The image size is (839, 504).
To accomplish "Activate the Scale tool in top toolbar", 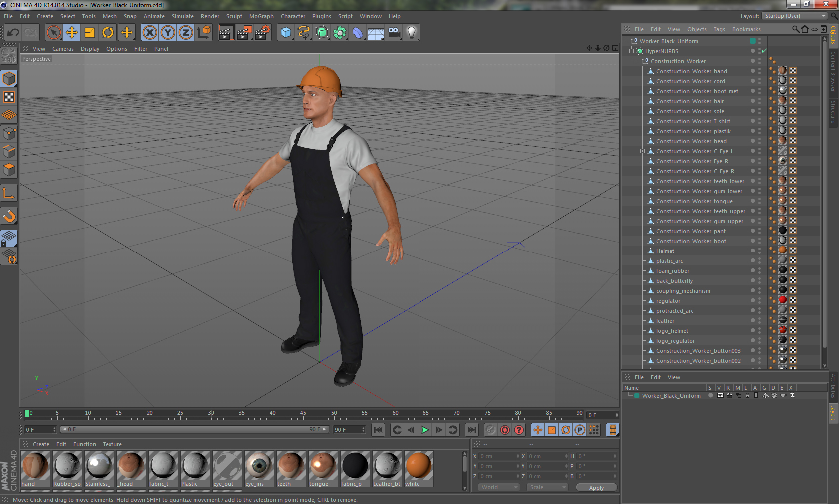I will pyautogui.click(x=90, y=33).
